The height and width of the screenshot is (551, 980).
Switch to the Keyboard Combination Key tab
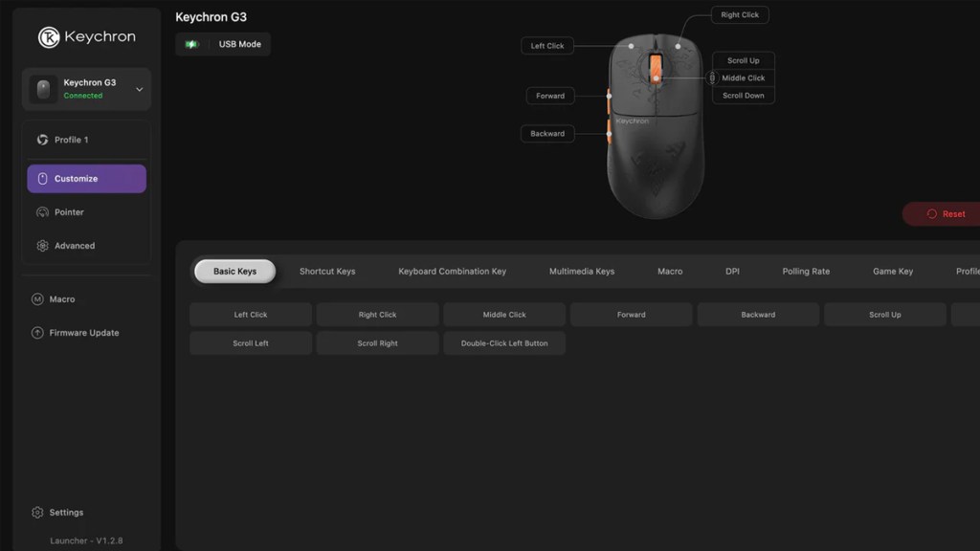(453, 271)
